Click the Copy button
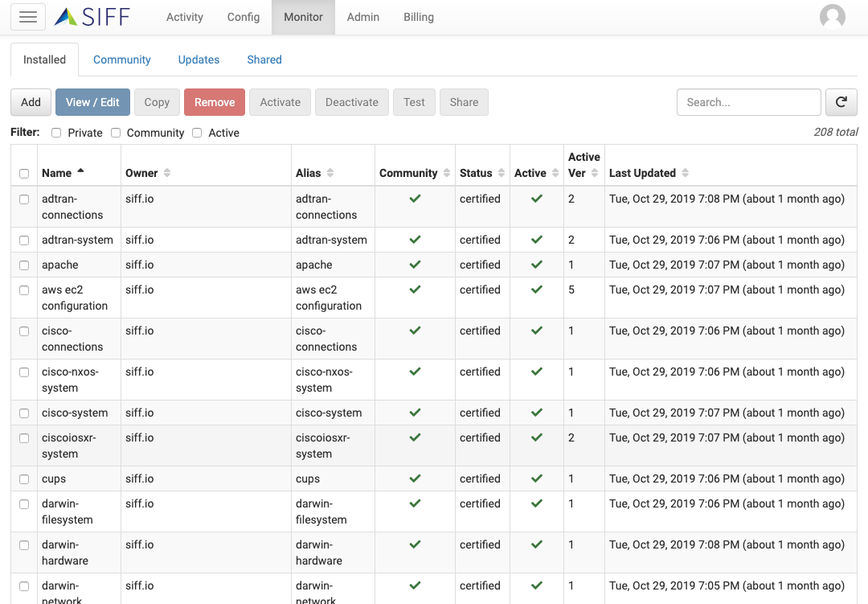The image size is (868, 604). pyautogui.click(x=158, y=102)
